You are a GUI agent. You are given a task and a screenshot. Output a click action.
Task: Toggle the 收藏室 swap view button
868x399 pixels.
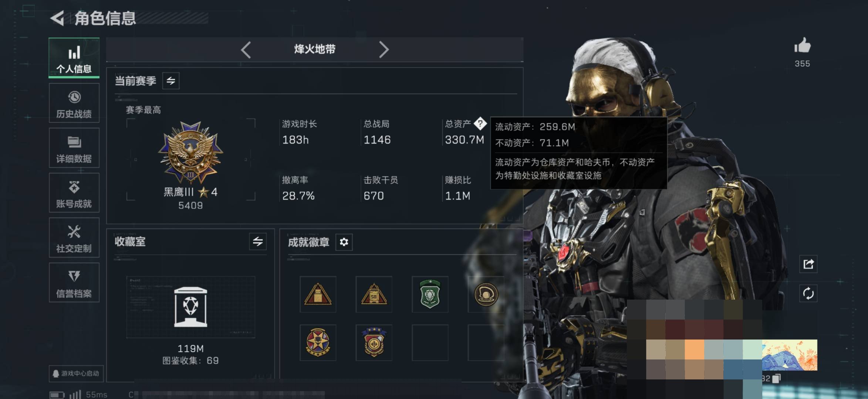[x=258, y=242]
